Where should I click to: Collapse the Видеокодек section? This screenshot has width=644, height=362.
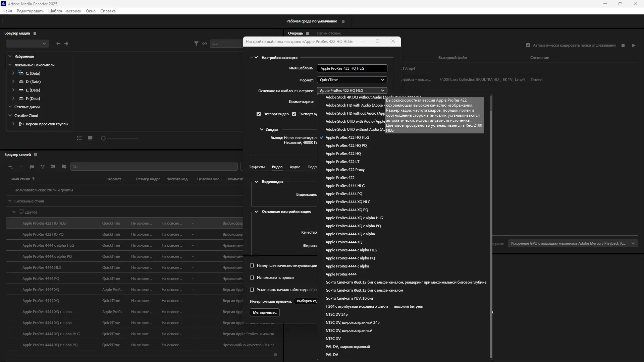coord(256,182)
